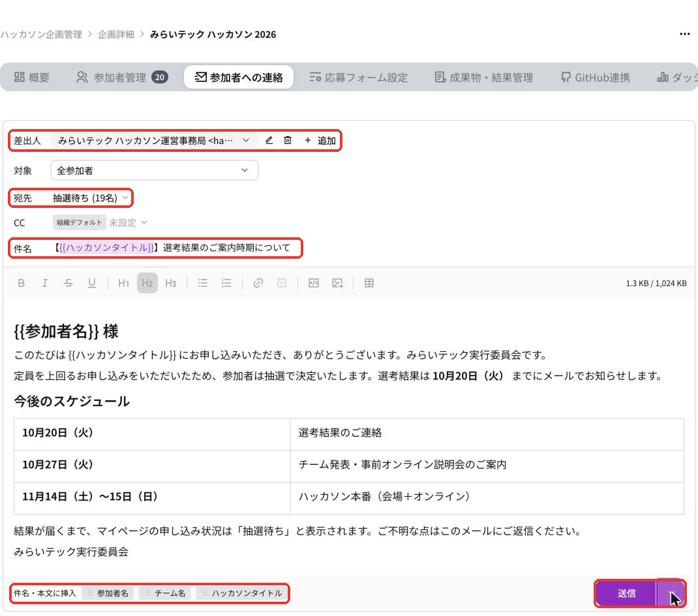Screen dimensions: 698x616
Task: Select the 参加者への連絡 tab
Action: click(x=239, y=78)
